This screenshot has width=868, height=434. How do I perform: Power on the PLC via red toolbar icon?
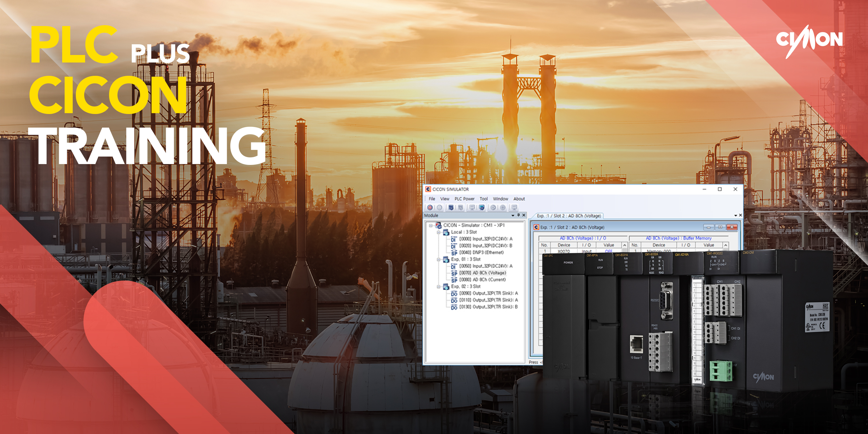[430, 208]
